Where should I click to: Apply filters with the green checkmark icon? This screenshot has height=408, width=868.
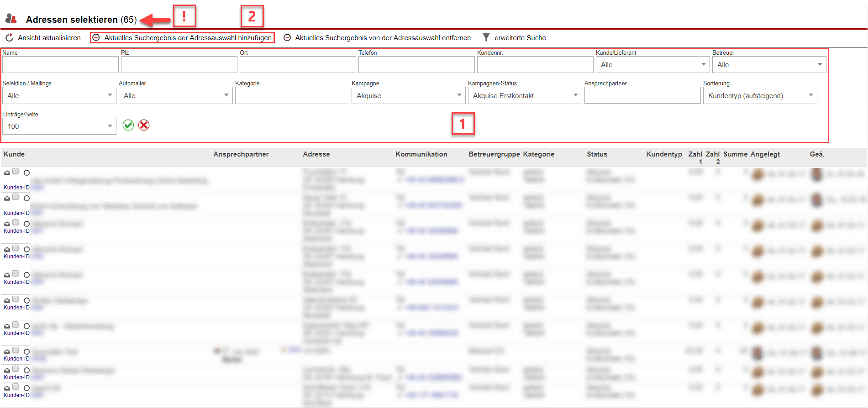tap(128, 125)
